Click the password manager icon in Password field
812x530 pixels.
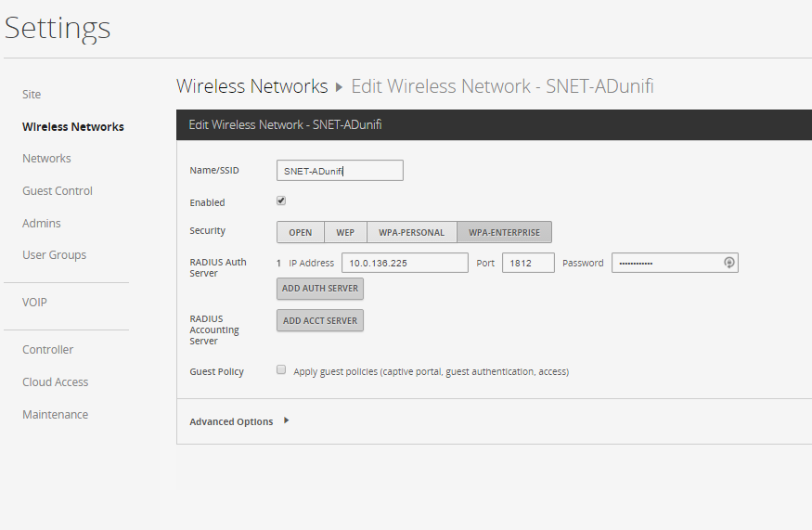click(x=728, y=263)
